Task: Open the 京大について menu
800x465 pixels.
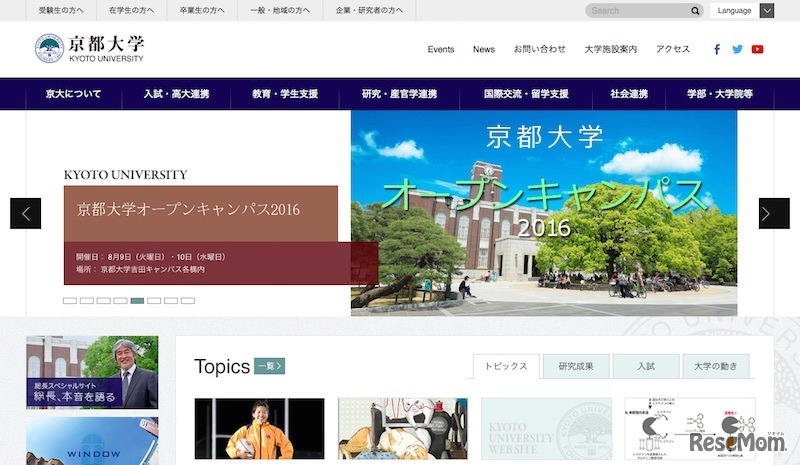Action: tap(73, 94)
